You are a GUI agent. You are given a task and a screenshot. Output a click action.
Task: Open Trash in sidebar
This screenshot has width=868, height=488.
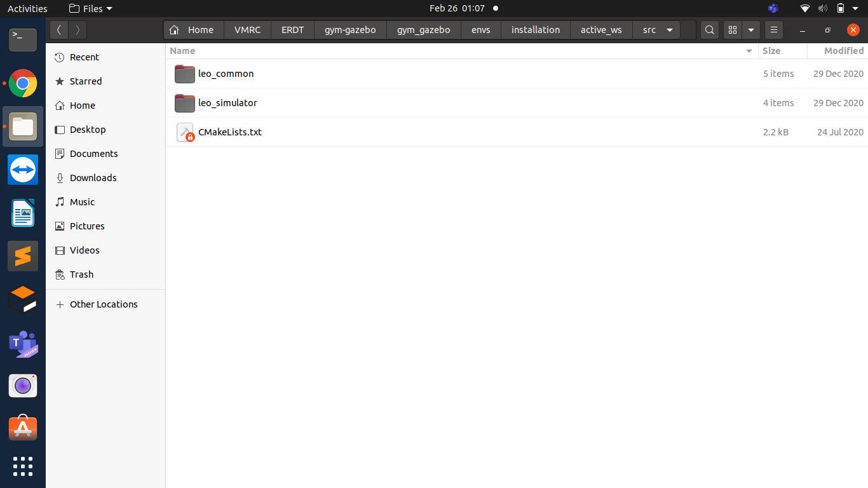[105, 274]
